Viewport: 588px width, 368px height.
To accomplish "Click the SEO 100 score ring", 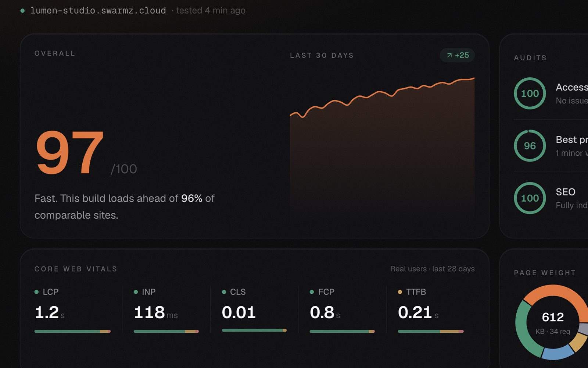I will pyautogui.click(x=530, y=198).
